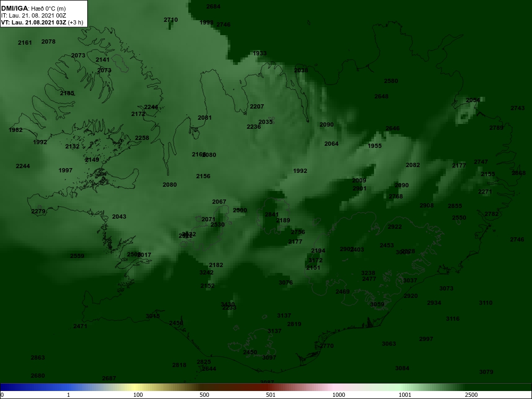Click the map value 2908
Screen dimensions: 532x399
(x=427, y=205)
